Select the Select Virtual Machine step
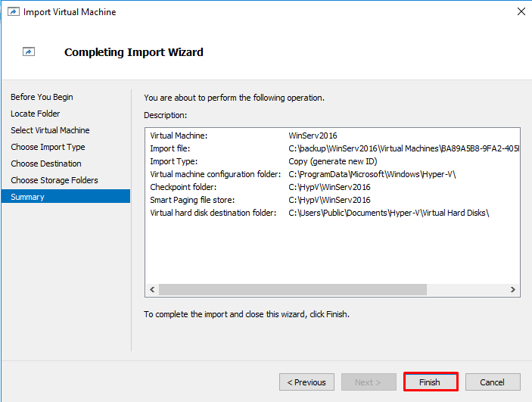The image size is (532, 402). (x=50, y=130)
